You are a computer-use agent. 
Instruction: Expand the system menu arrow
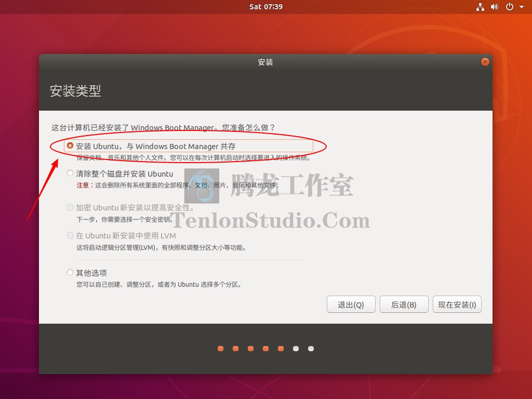pyautogui.click(x=522, y=7)
